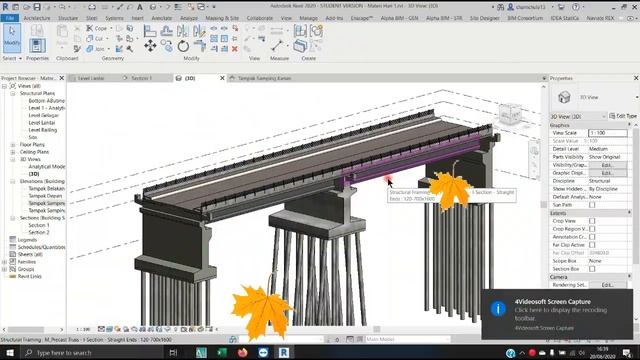Screen dimensions: 640x360
Task: Open the Windows Start menu
Action: pyautogui.click(x=9, y=352)
